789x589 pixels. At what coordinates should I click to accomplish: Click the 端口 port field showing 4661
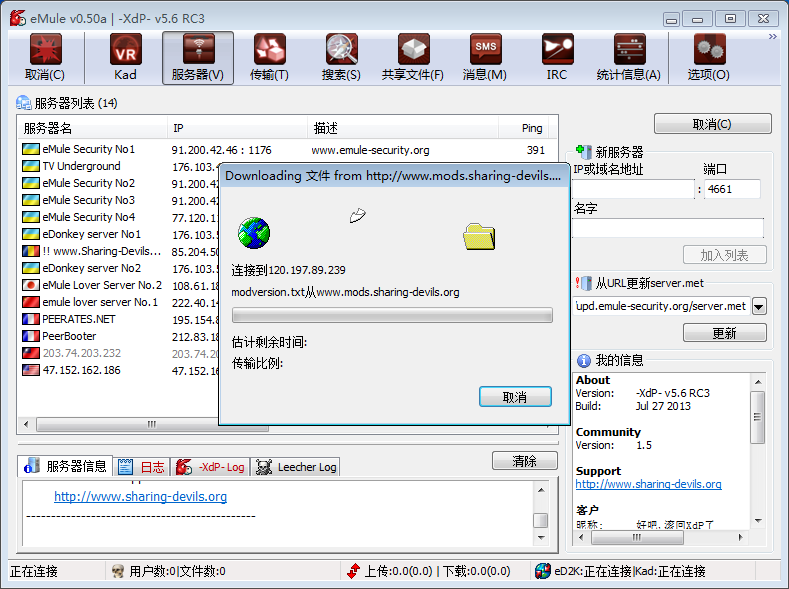click(x=732, y=190)
